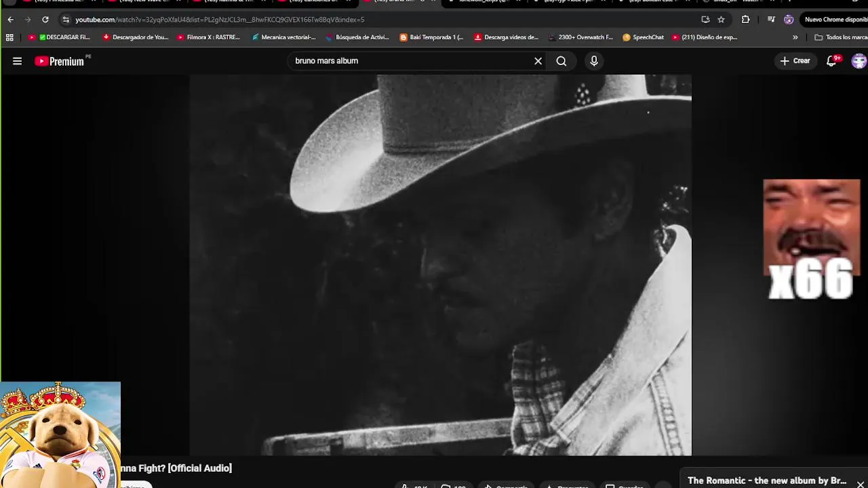This screenshot has width=868, height=488.
Task: Open the 'Todos los marcadores' folder
Action: [840, 37]
